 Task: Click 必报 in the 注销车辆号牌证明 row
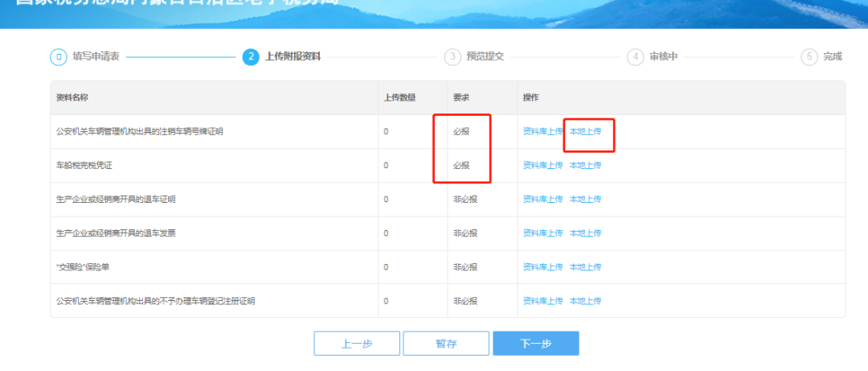tap(461, 131)
